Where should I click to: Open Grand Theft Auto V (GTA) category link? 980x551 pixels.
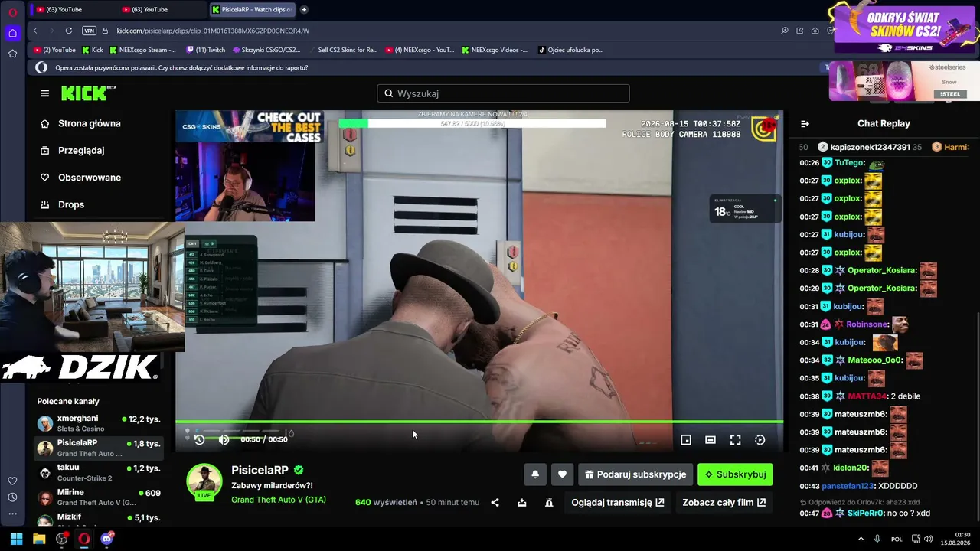[279, 500]
